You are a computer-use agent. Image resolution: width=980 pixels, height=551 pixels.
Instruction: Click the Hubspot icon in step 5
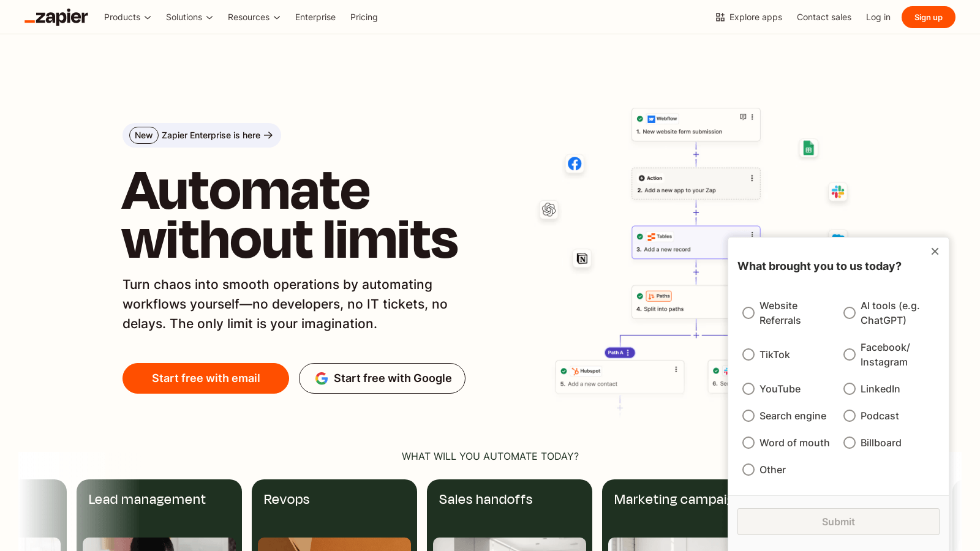coord(575,371)
